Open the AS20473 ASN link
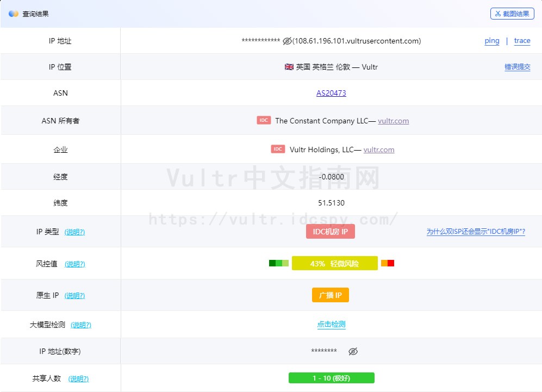 (x=331, y=93)
